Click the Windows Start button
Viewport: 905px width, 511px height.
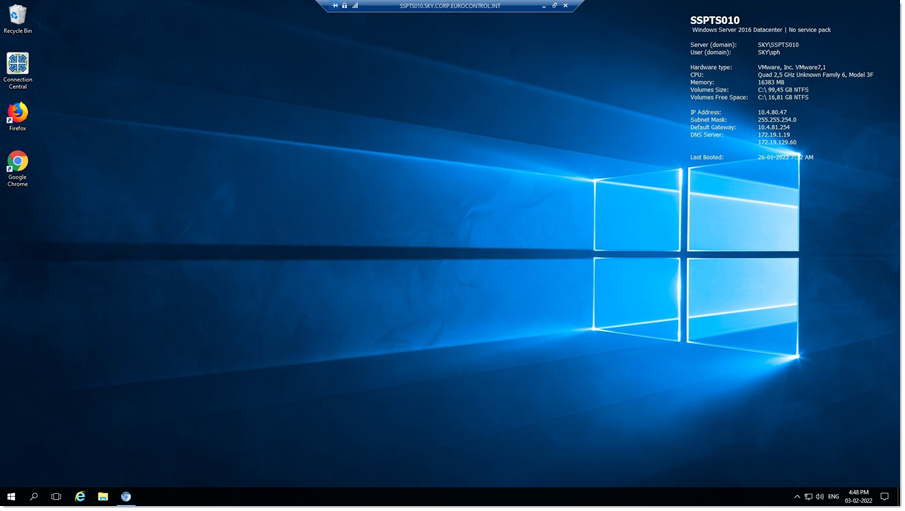11,496
